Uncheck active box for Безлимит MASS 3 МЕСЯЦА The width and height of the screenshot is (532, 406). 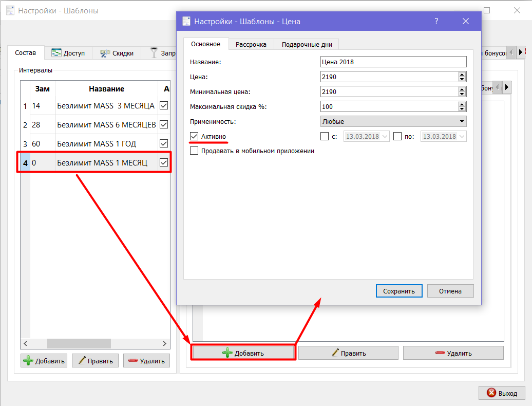[164, 105]
